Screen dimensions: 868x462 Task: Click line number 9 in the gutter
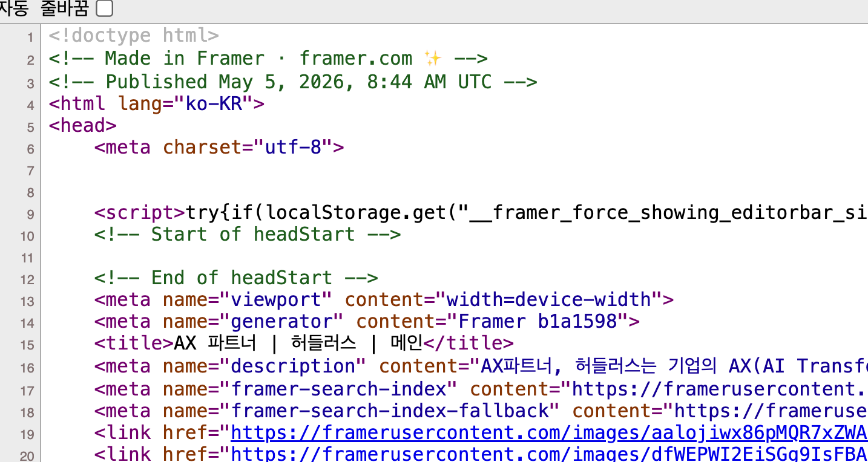(30, 215)
